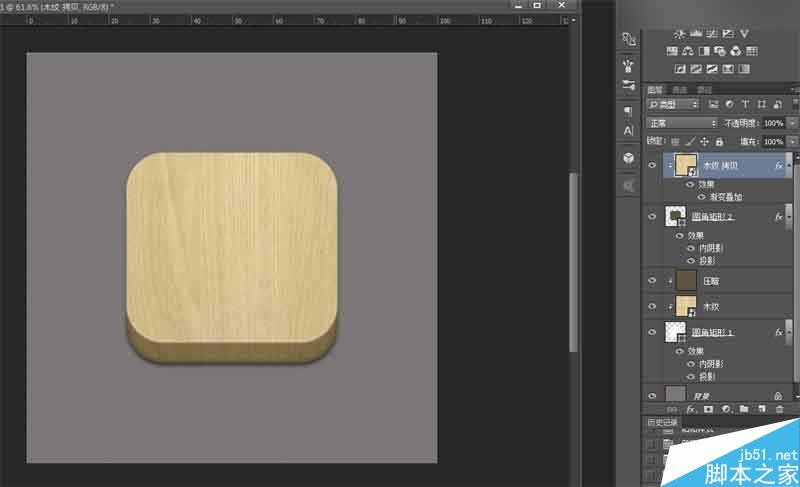The image size is (800, 487).
Task: Switch to the 通道 tab beside 图层
Action: [x=680, y=90]
